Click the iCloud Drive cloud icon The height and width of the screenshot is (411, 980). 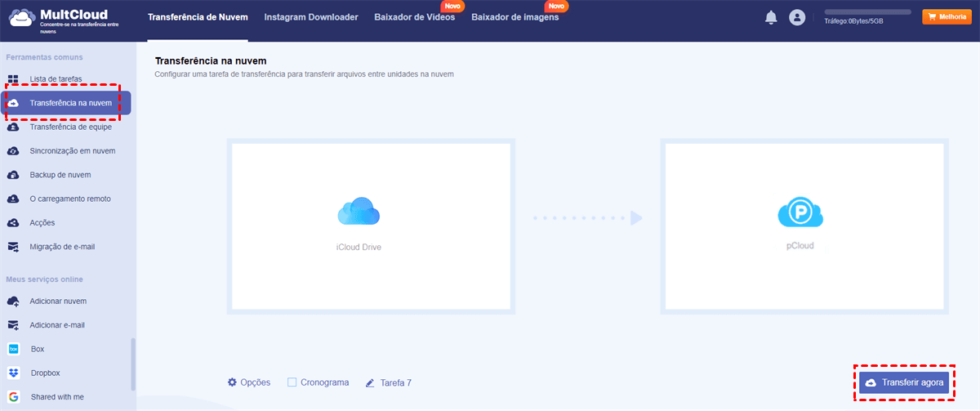point(359,212)
